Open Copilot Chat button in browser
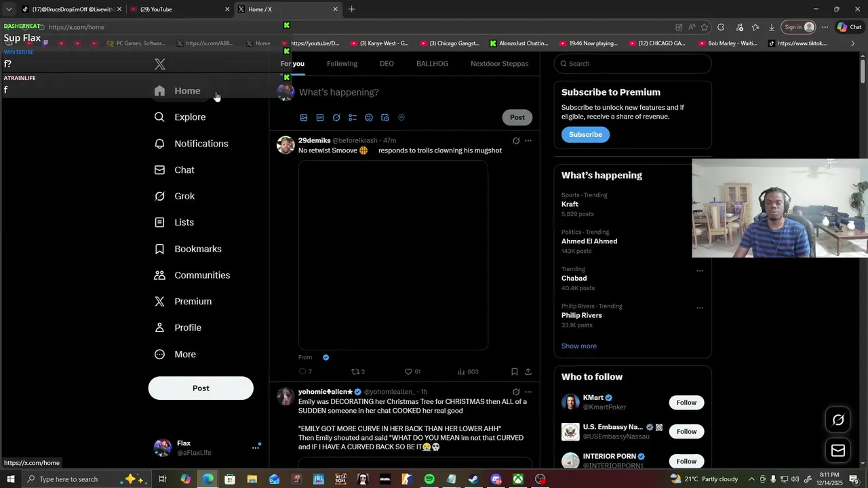Screen dimensions: 868x488 coord(849,27)
